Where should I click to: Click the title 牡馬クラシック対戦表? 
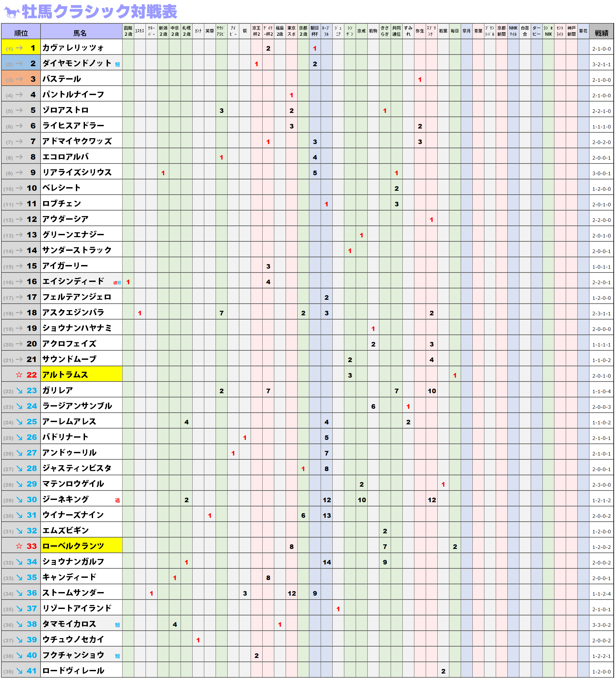coord(100,12)
